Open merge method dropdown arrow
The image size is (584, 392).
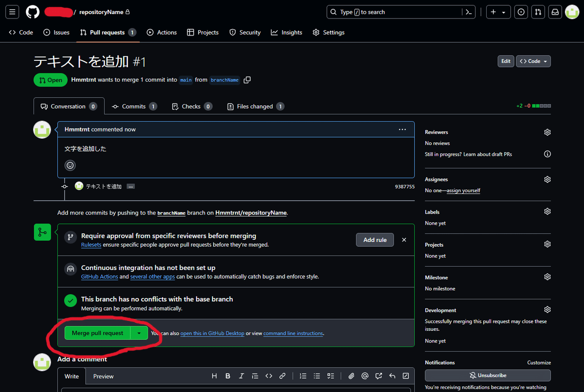pos(139,333)
